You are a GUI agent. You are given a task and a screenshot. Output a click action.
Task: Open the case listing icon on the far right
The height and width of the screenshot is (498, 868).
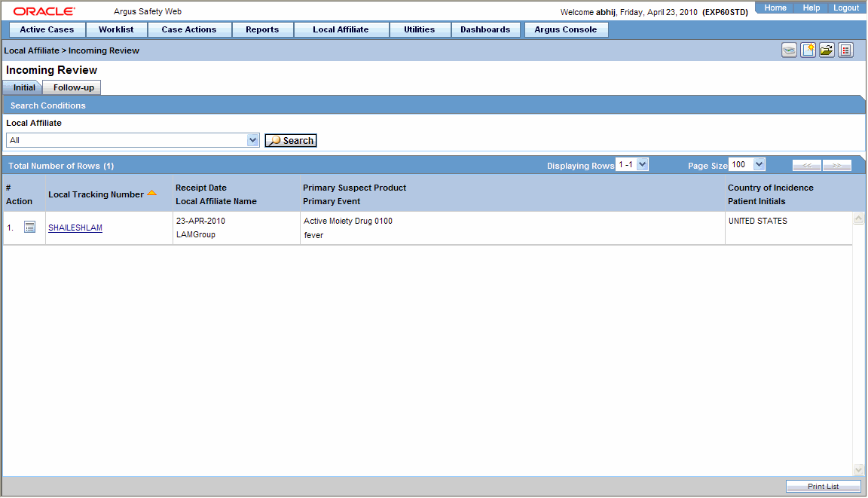(x=845, y=50)
